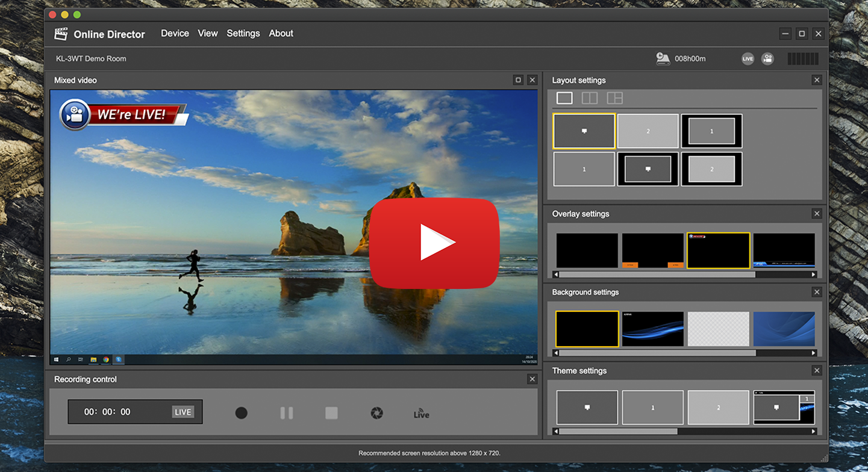Image resolution: width=868 pixels, height=472 pixels.
Task: Select the blank black overlay thumbnail
Action: click(587, 250)
